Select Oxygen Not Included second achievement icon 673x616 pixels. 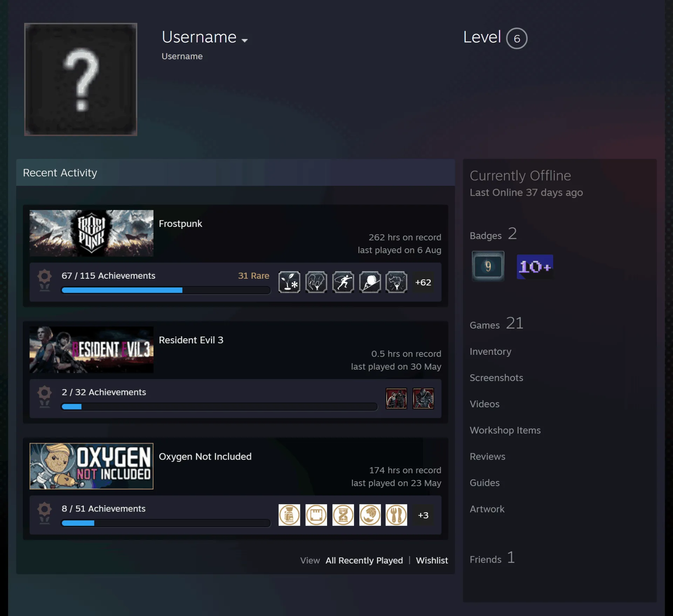316,515
